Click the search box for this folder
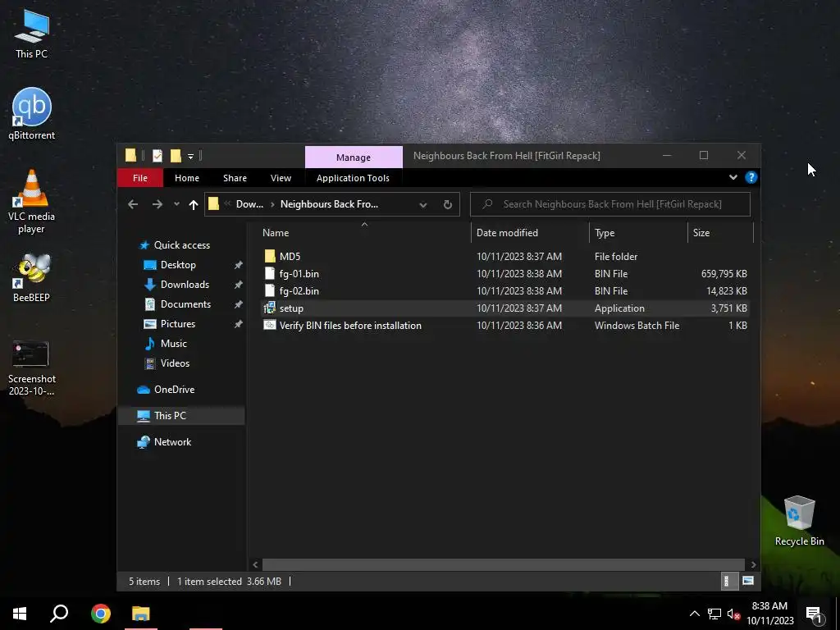The width and height of the screenshot is (840, 630). click(610, 204)
